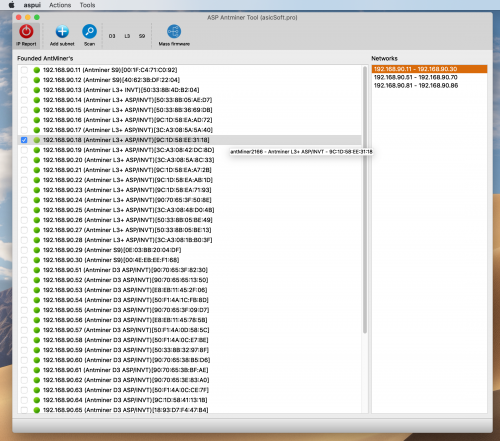Open the aspui application menu
500x441 pixels.
pyautogui.click(x=32, y=5)
